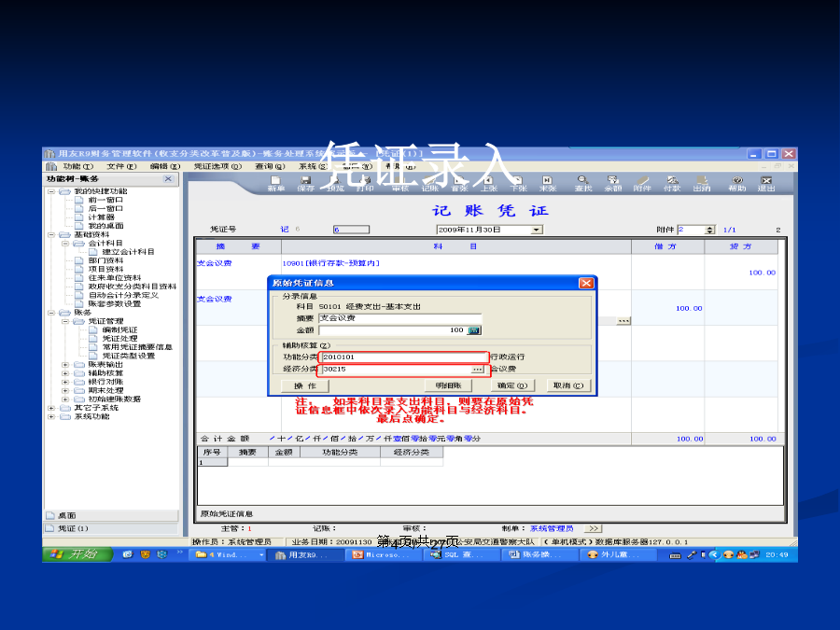
Task: Open 建立会计科目 tree item
Action: (x=128, y=251)
